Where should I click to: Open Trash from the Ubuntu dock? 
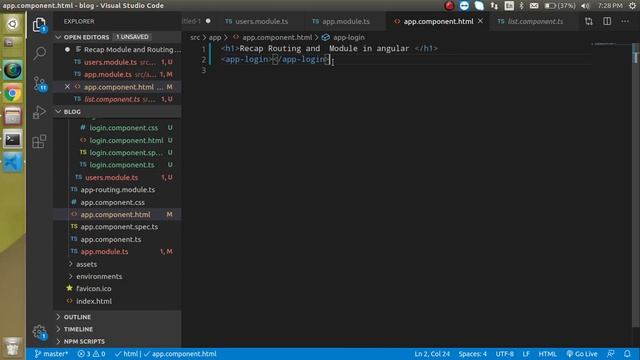pos(13,347)
